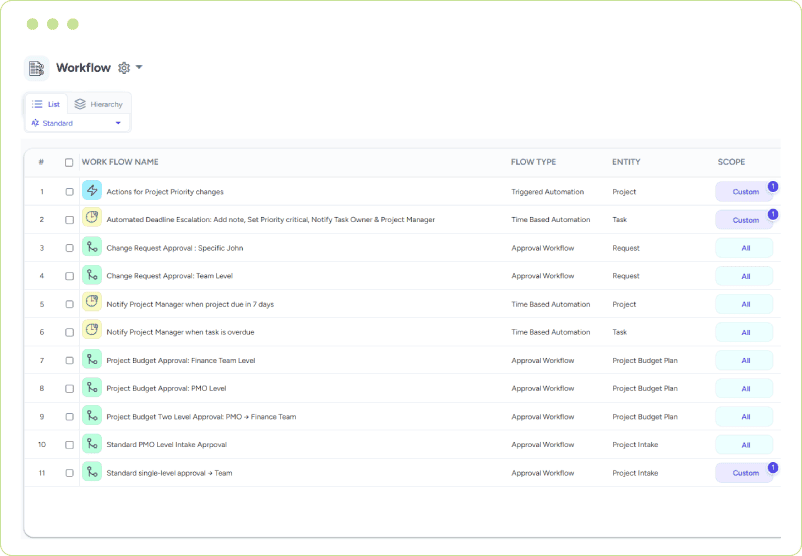The height and width of the screenshot is (556, 802).
Task: Click Project Budget Plan entity in row 7
Action: (645, 361)
